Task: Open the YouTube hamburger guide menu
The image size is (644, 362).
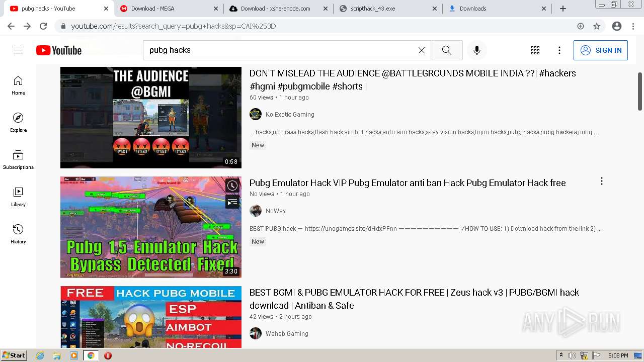Action: (18, 50)
